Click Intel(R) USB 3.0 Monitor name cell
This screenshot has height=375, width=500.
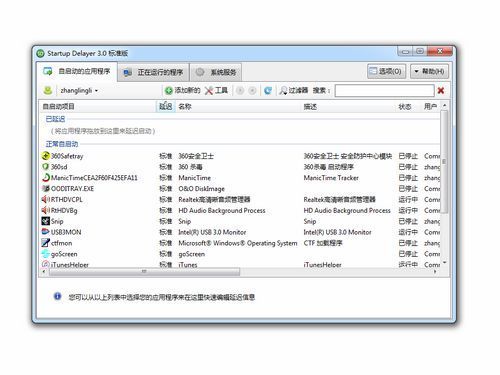pyautogui.click(x=212, y=232)
